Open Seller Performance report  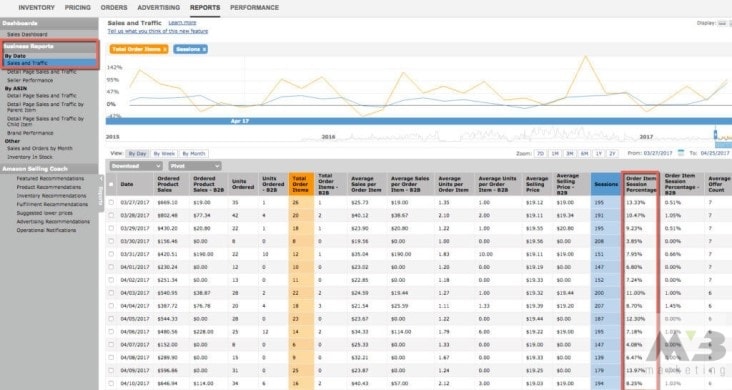30,80
